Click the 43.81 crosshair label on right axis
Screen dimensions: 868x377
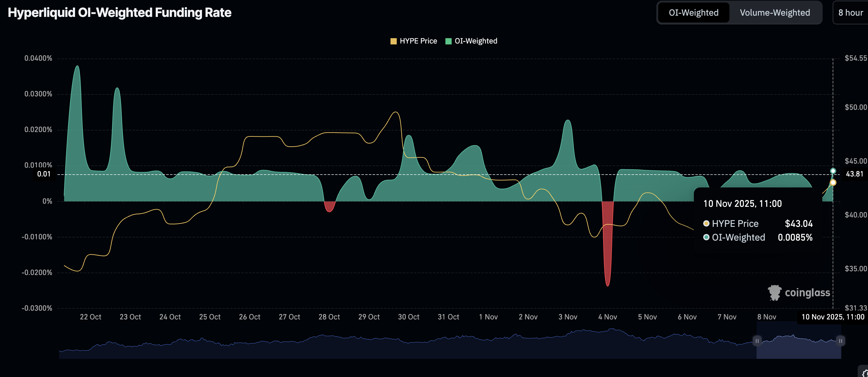(854, 174)
